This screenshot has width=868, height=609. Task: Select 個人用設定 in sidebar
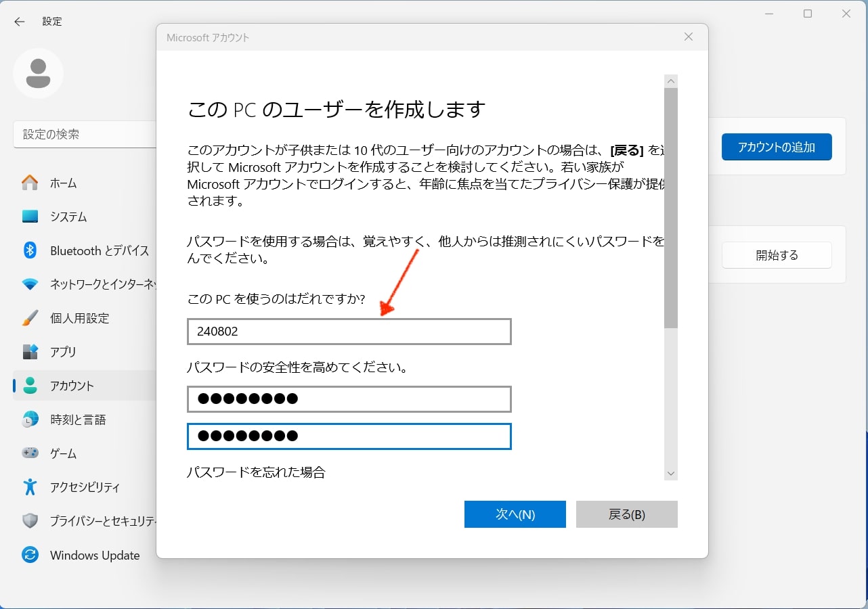(85, 318)
